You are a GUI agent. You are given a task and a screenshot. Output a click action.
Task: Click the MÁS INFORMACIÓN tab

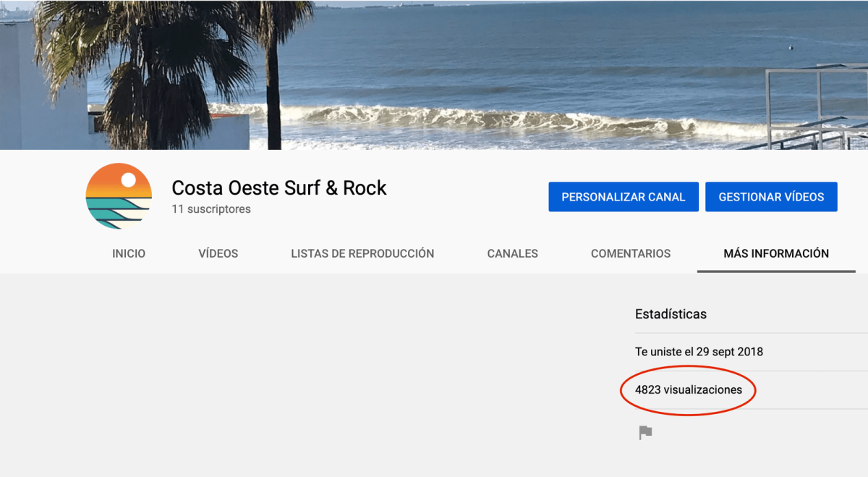click(775, 253)
